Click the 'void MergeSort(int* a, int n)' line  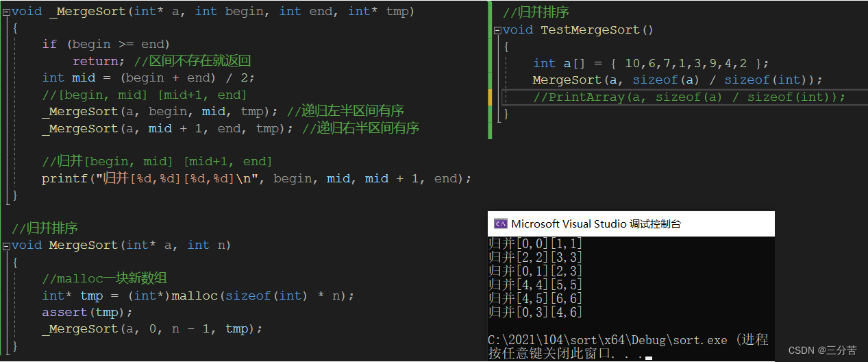[121, 245]
